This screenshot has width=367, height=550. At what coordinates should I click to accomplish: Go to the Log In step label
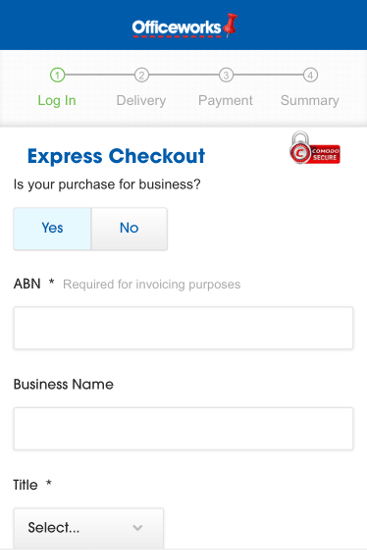pyautogui.click(x=57, y=101)
